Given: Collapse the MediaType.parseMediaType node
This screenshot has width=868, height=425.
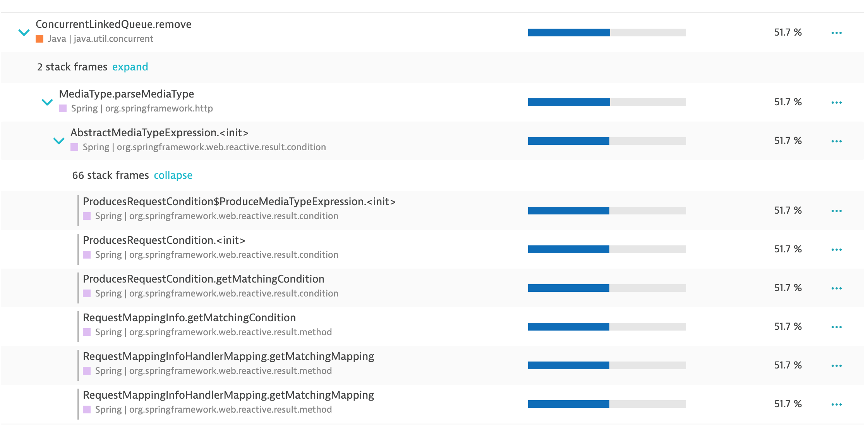Looking at the screenshot, I should pyautogui.click(x=47, y=102).
